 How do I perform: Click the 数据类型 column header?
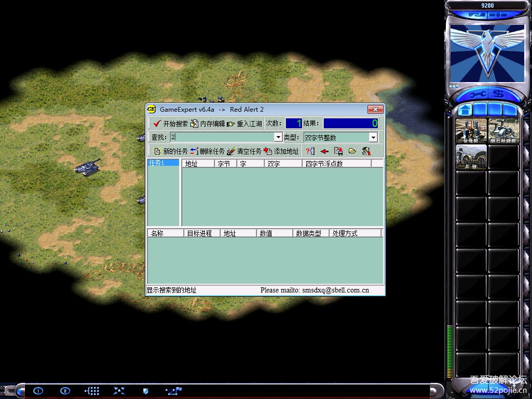click(x=311, y=233)
